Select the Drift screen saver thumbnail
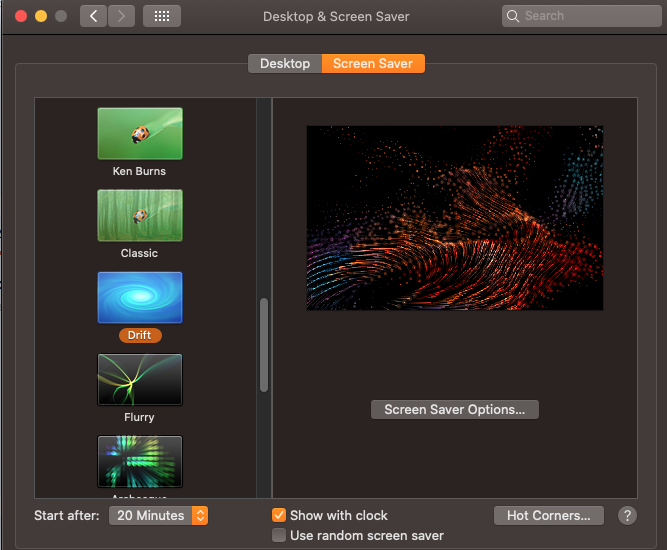Image resolution: width=667 pixels, height=550 pixels. (140, 297)
